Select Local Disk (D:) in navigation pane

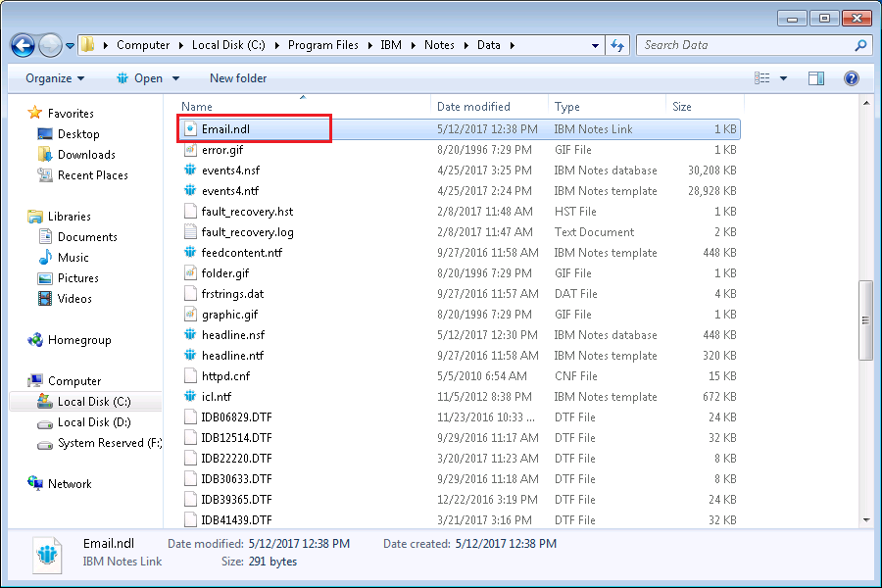[x=94, y=422]
